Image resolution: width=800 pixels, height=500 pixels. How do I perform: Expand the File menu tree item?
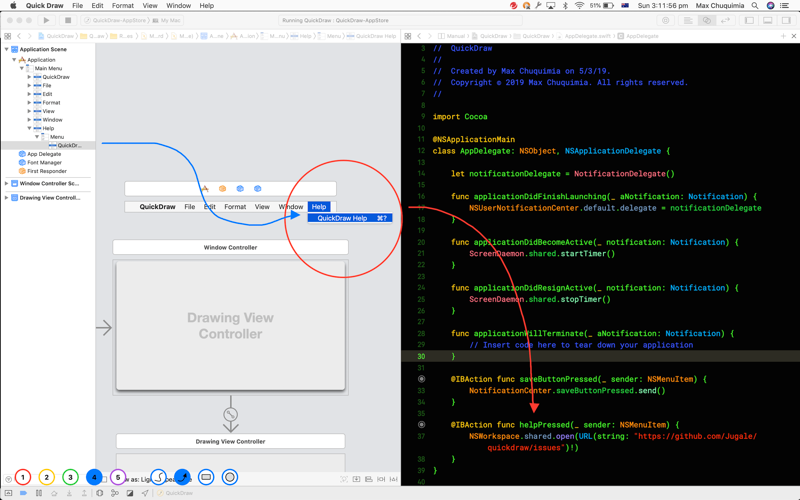pos(29,86)
